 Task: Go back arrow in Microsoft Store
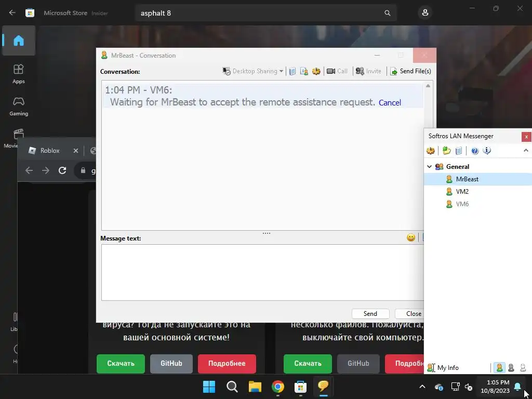12,13
